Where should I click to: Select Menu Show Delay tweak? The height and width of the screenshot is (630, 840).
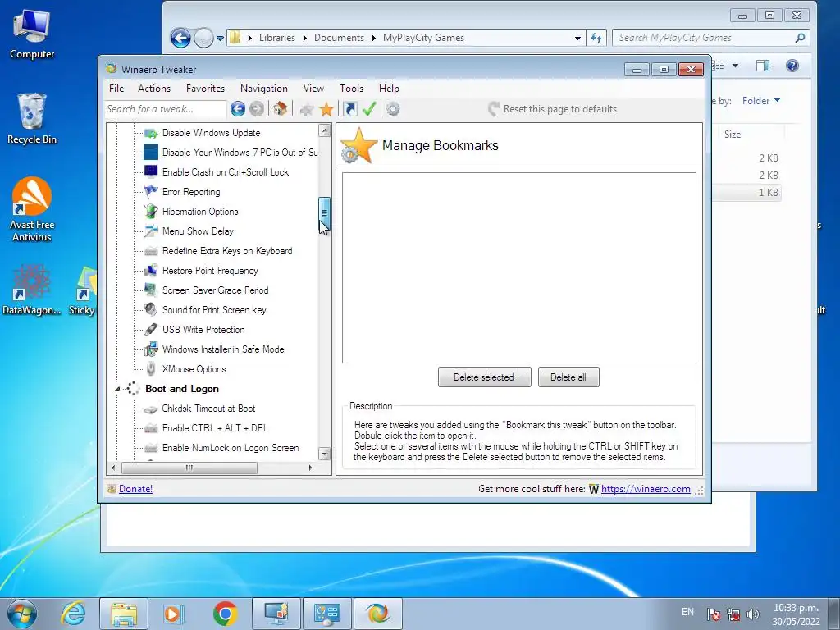pos(198,231)
